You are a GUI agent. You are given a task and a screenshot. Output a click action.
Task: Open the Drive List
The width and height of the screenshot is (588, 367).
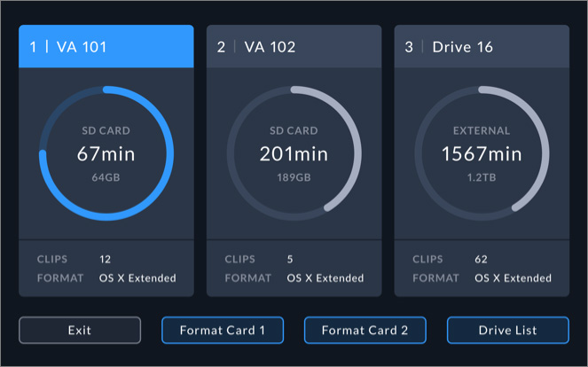[x=507, y=330]
